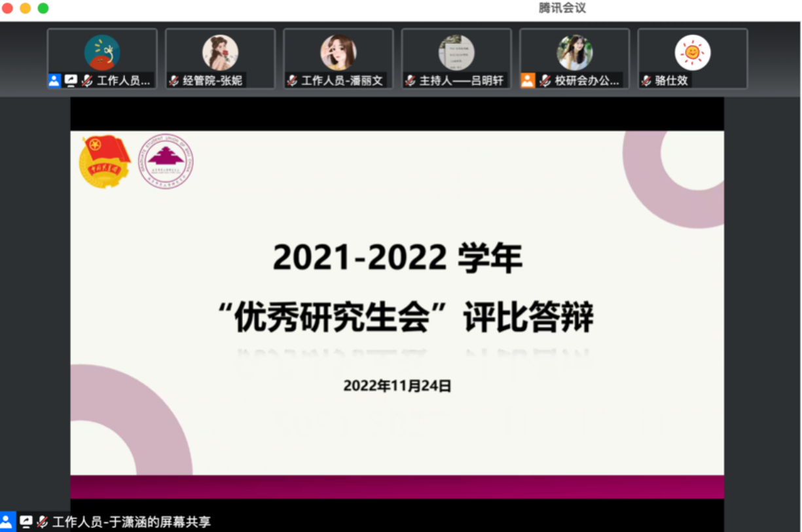Click the 骆仕效 name label

[672, 81]
